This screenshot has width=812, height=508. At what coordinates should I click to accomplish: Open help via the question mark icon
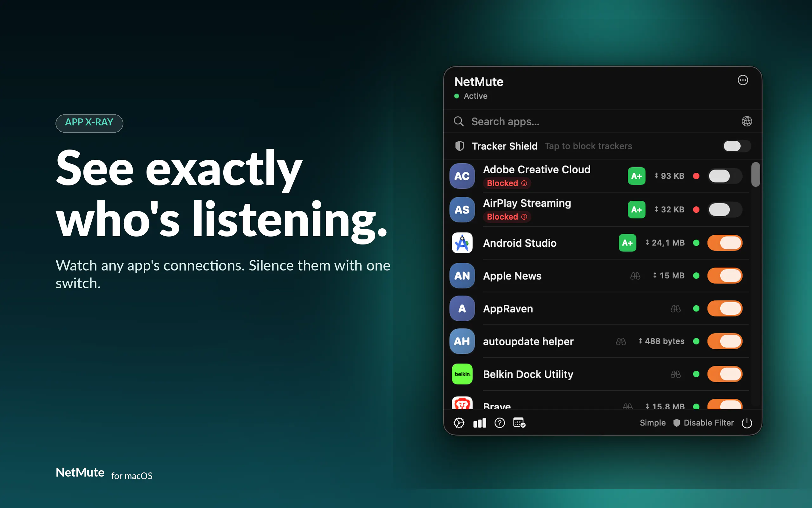(x=500, y=423)
